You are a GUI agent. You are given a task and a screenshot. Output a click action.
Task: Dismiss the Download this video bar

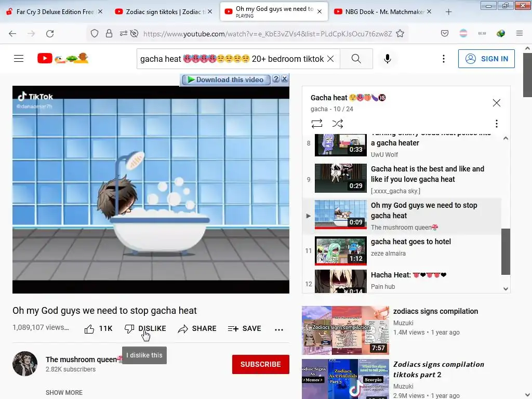point(285,79)
